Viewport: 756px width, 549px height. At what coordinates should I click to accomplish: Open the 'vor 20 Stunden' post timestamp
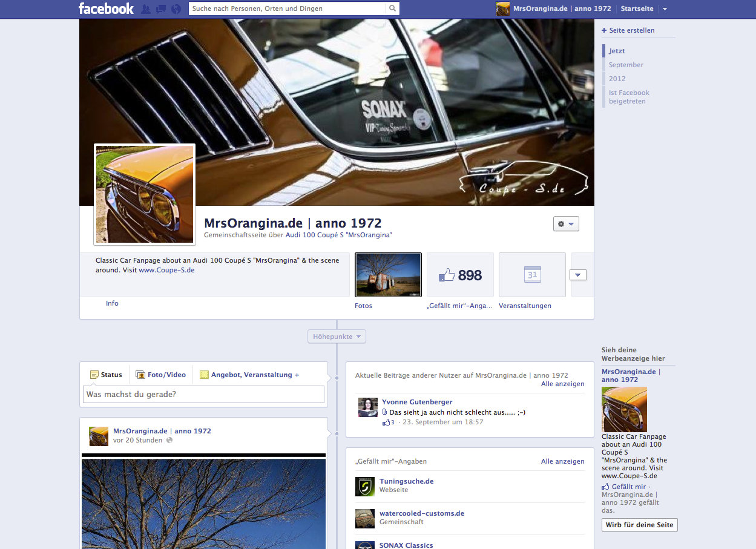click(138, 440)
